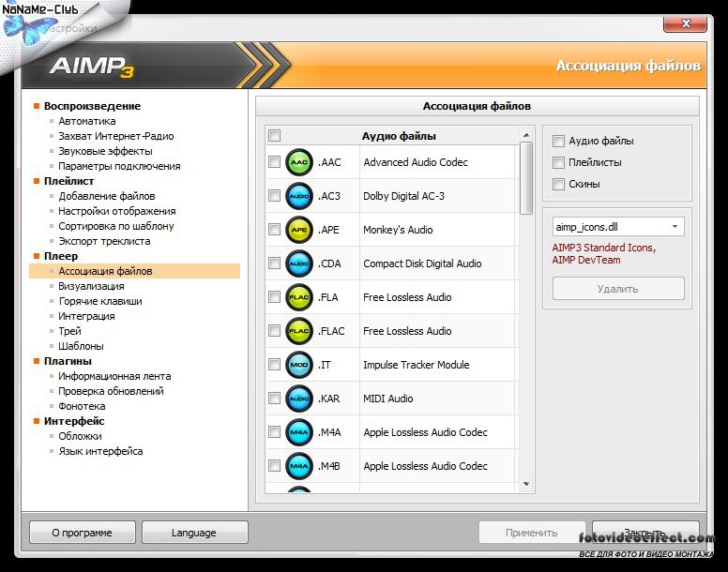
Task: Click the .CDA file type icon
Action: tap(299, 263)
